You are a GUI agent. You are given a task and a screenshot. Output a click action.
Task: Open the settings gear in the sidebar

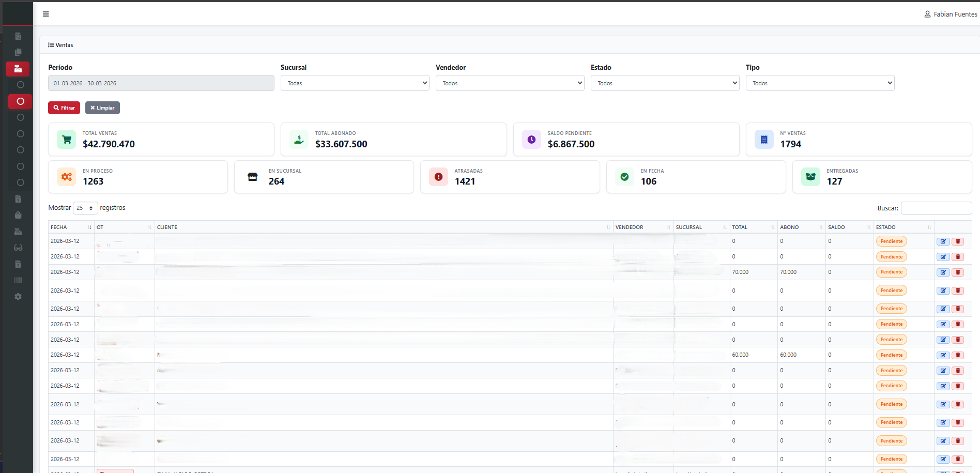[18, 296]
